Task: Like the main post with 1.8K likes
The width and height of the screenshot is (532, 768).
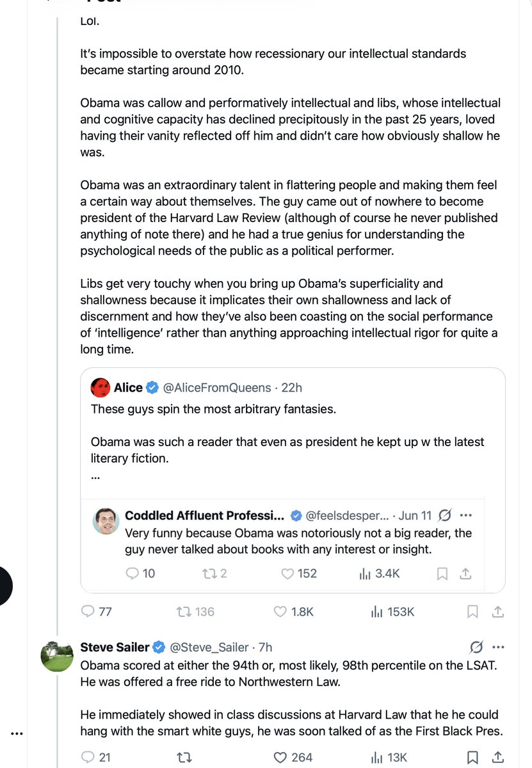Action: (293, 612)
